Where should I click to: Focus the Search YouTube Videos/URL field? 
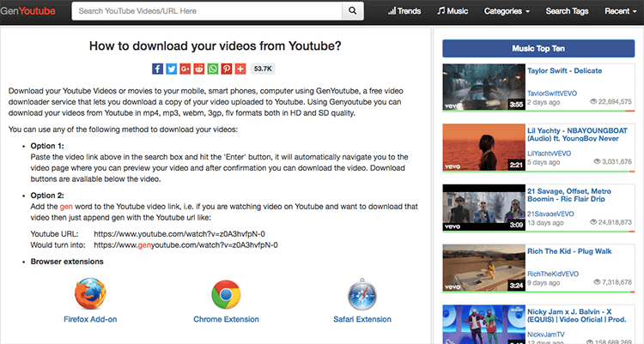point(207,11)
